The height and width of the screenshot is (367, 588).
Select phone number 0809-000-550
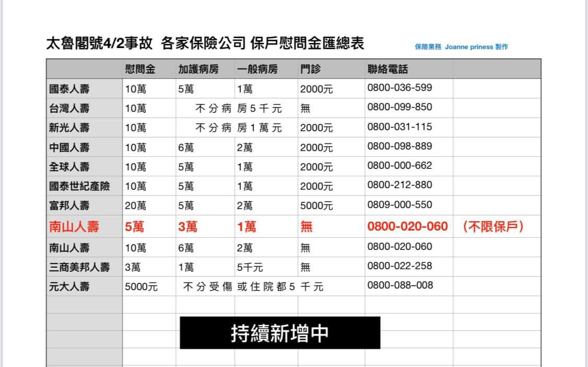[x=400, y=204]
